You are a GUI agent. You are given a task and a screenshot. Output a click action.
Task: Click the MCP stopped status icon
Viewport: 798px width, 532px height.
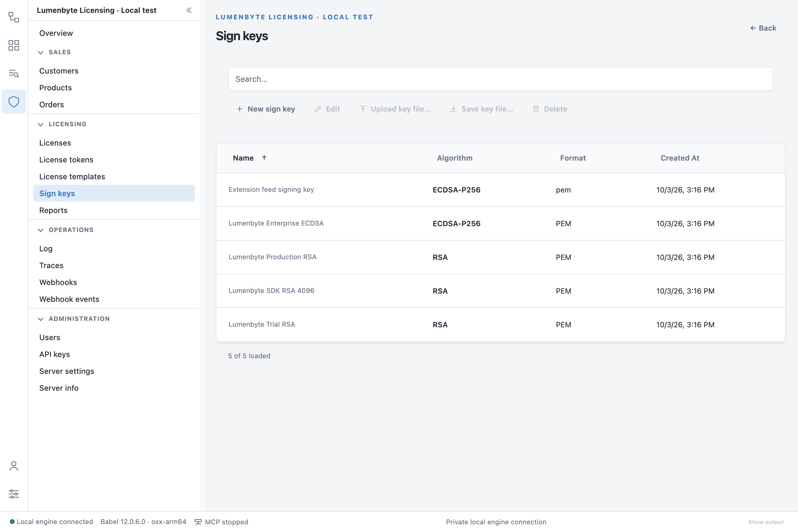198,522
